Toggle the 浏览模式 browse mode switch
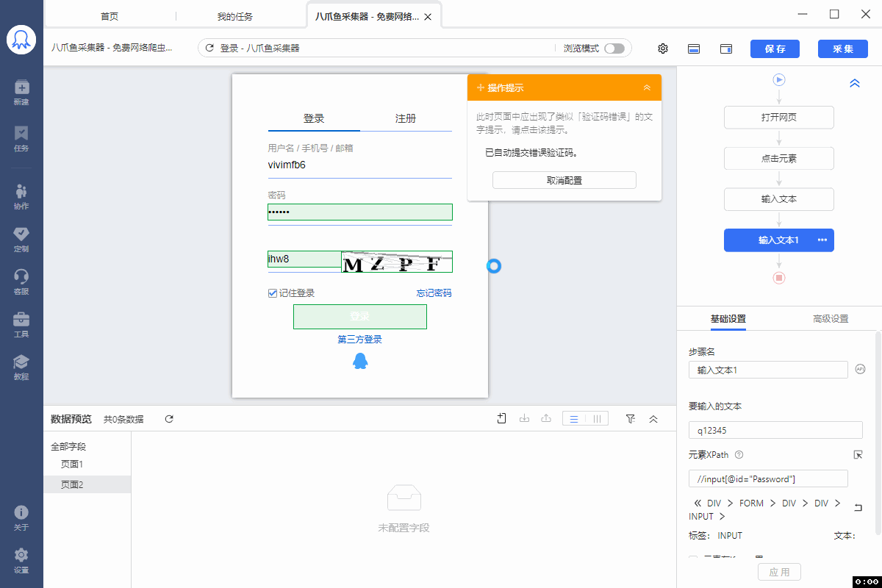The height and width of the screenshot is (588, 882). [x=614, y=49]
